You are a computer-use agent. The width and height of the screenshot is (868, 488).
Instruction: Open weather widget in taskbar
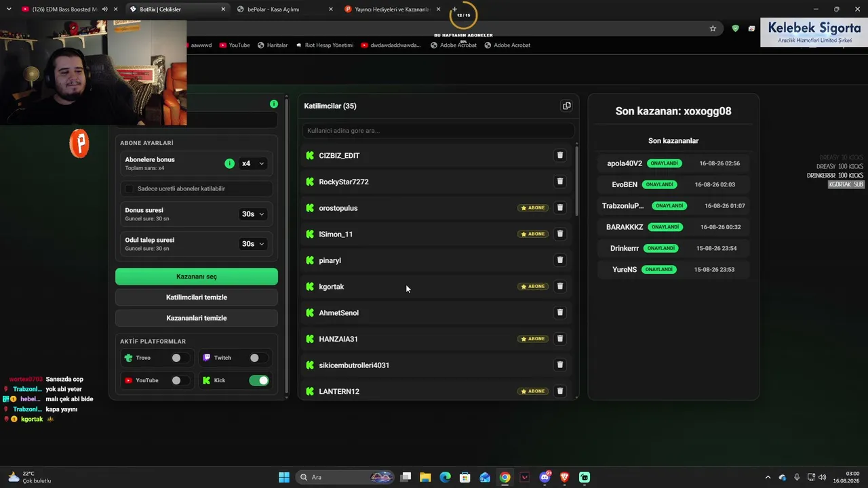[x=30, y=477]
